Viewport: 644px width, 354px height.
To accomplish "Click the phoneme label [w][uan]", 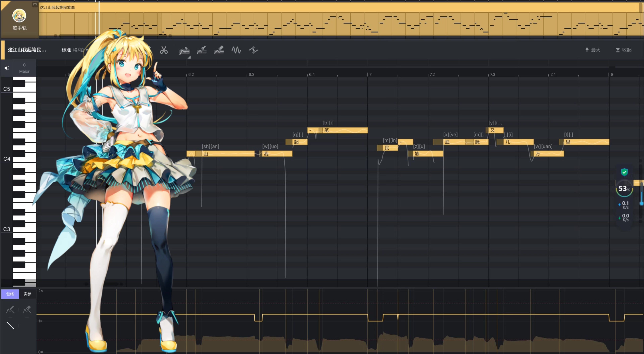I will (x=543, y=146).
